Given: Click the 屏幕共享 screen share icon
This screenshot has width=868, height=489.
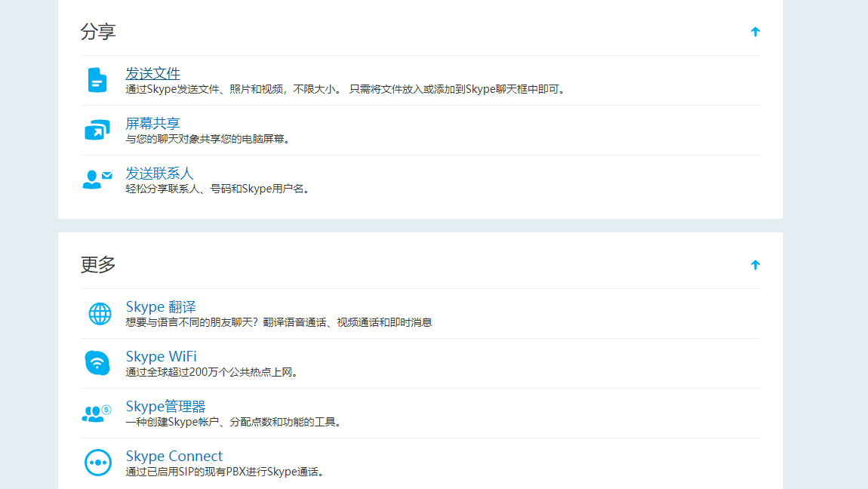Looking at the screenshot, I should pyautogui.click(x=97, y=130).
